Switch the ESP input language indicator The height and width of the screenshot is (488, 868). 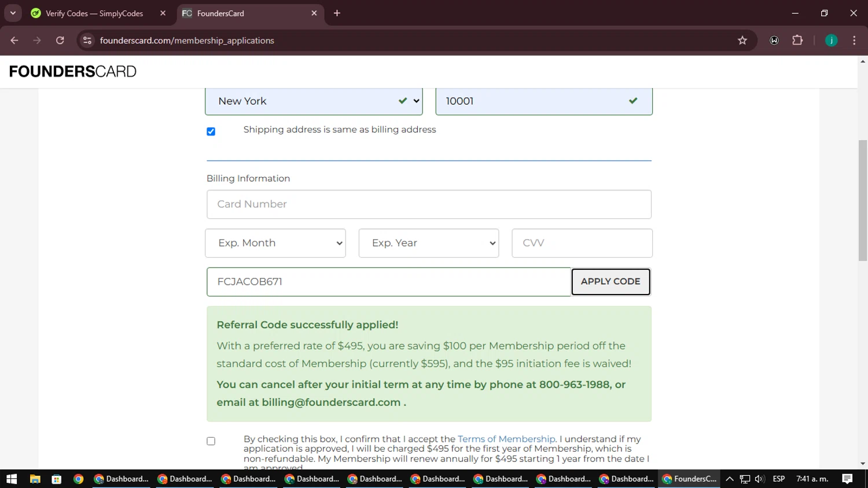coord(779,479)
